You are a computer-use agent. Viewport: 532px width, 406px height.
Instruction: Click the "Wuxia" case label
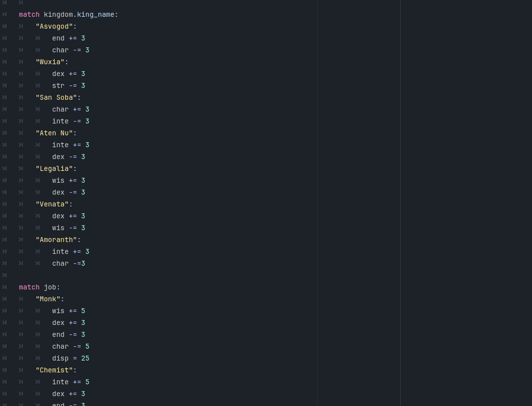[50, 62]
